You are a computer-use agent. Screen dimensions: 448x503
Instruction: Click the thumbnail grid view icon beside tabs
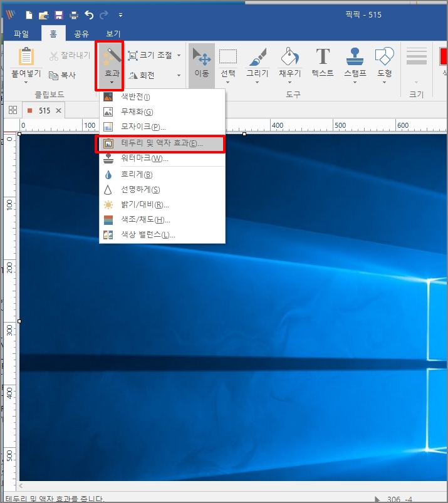13,110
